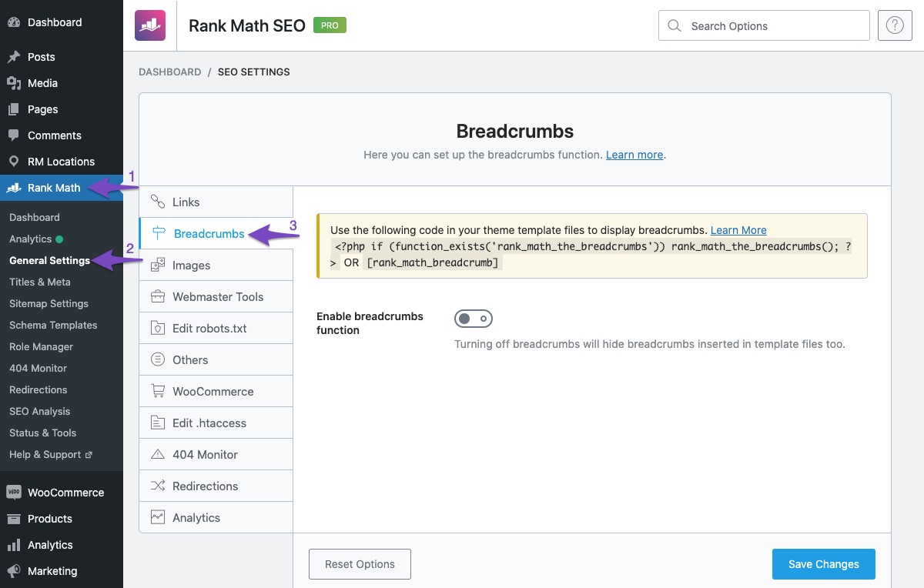Image resolution: width=924 pixels, height=588 pixels.
Task: Go to Dashboard in the breadcrumb trail
Action: pyautogui.click(x=169, y=72)
